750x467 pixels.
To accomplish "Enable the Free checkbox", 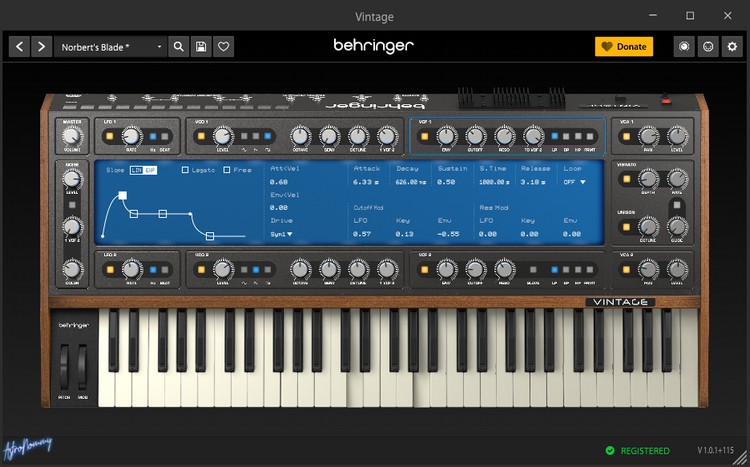I will point(227,170).
